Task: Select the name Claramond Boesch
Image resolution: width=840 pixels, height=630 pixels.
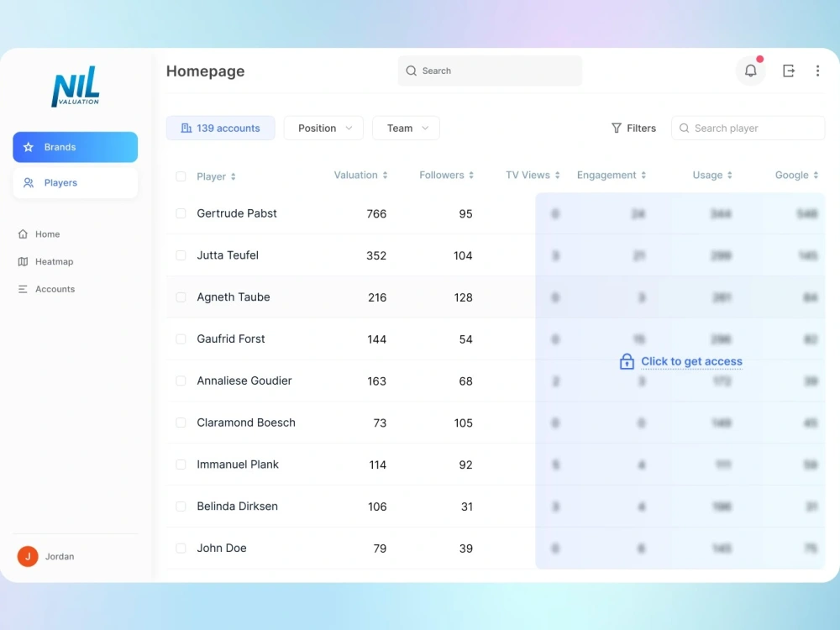Action: [246, 423]
